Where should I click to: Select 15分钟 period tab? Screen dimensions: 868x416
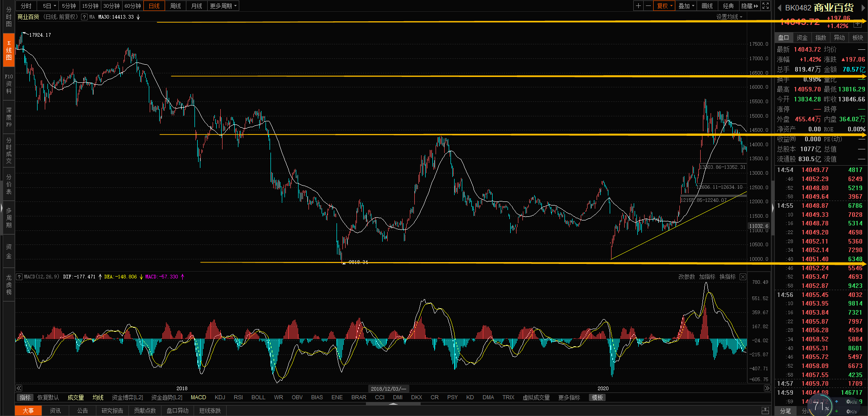(90, 6)
